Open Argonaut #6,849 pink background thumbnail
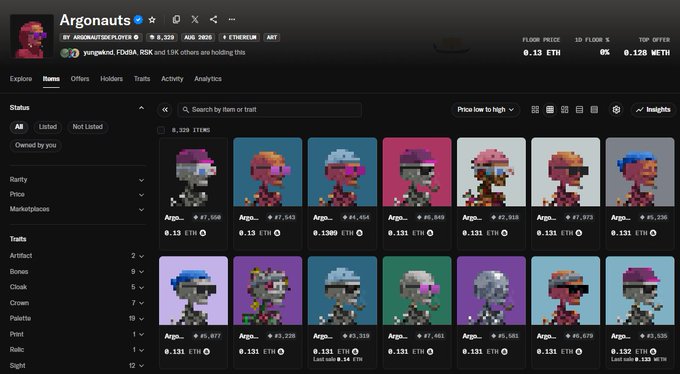The height and width of the screenshot is (374, 680). pyautogui.click(x=417, y=172)
